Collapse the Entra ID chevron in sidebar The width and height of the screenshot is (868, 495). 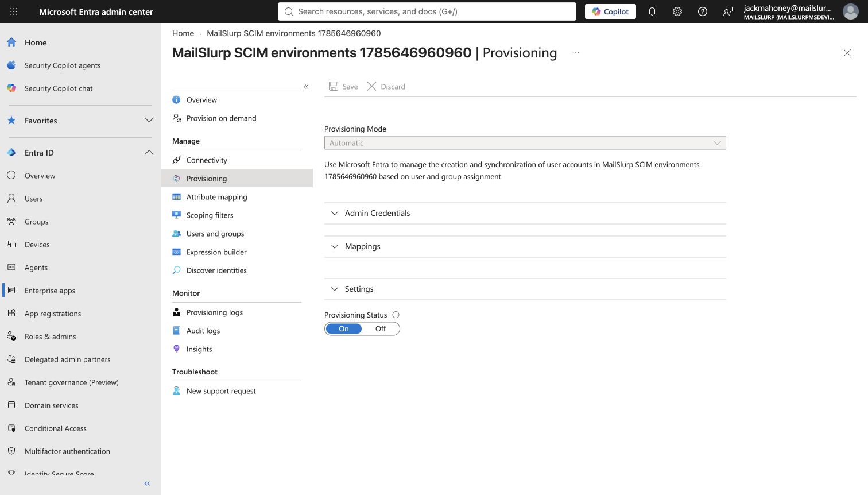point(149,153)
